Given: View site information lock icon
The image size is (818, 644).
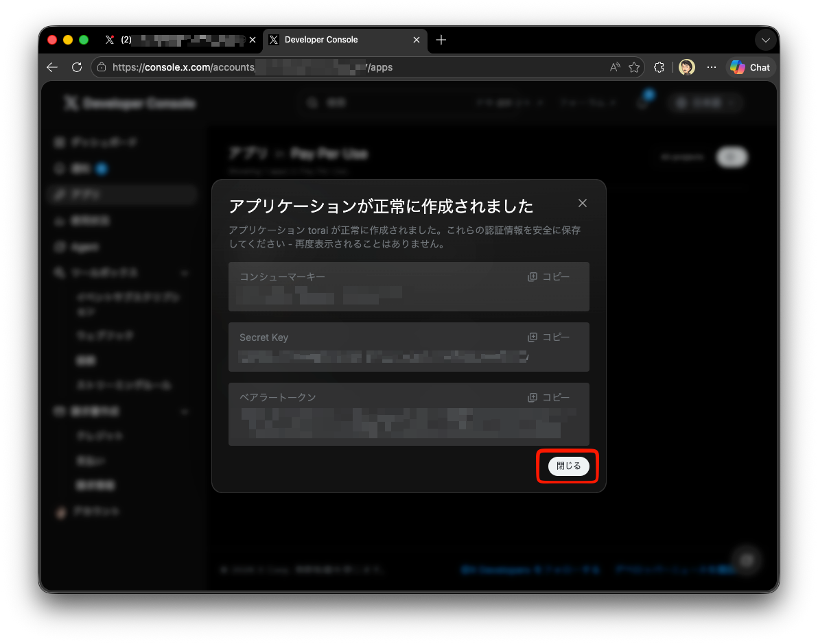Looking at the screenshot, I should (102, 67).
